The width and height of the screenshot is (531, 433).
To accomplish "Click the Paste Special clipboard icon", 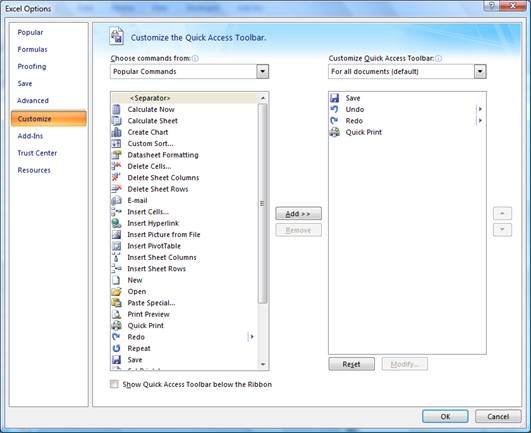I will click(x=116, y=303).
